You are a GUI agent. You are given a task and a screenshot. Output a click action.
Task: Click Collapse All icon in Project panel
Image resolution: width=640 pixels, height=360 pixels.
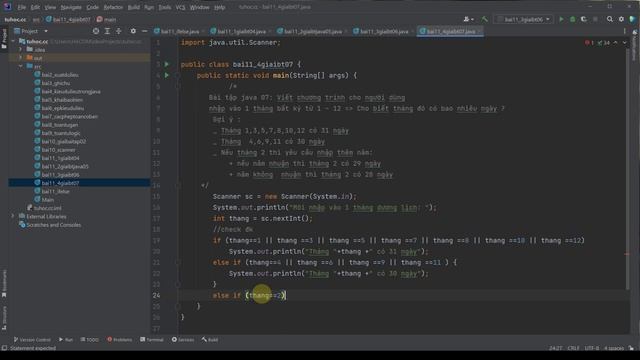click(x=119, y=31)
